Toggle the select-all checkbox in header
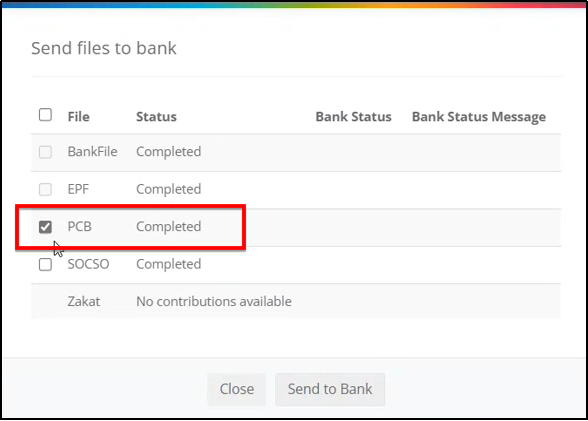The image size is (588, 421). tap(45, 115)
